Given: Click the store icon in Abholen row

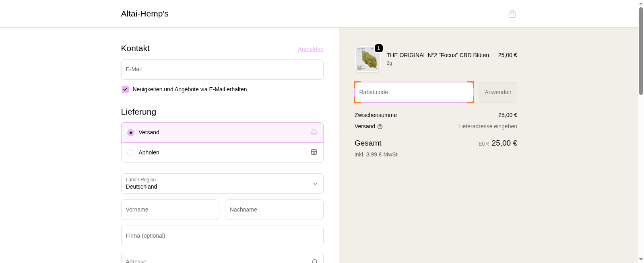Looking at the screenshot, I should (x=314, y=152).
